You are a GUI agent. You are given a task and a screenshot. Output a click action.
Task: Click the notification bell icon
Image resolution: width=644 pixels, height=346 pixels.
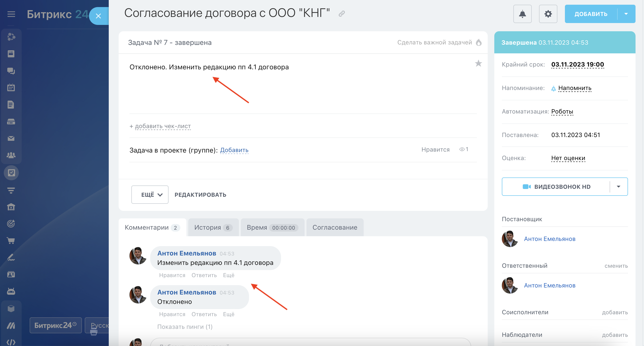click(522, 14)
